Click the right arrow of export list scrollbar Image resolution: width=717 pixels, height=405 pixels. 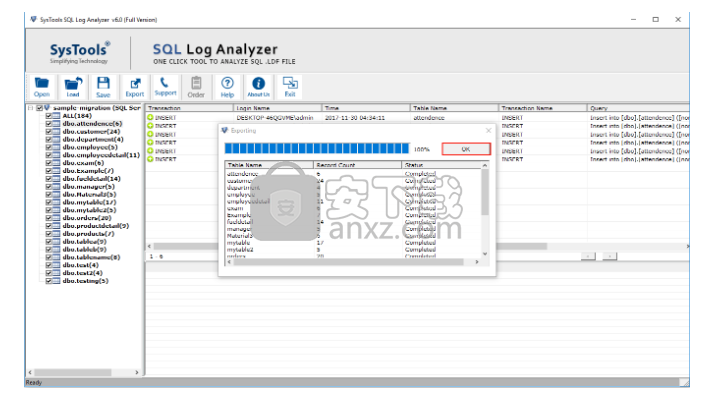(x=477, y=262)
